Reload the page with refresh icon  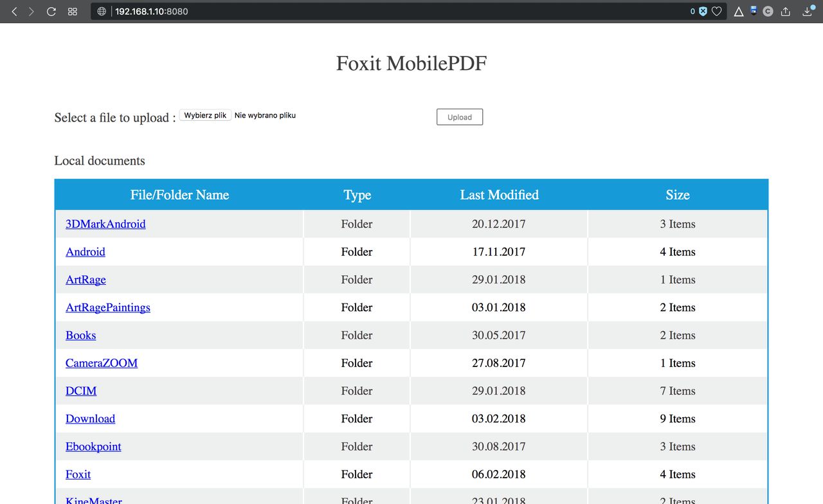[51, 12]
